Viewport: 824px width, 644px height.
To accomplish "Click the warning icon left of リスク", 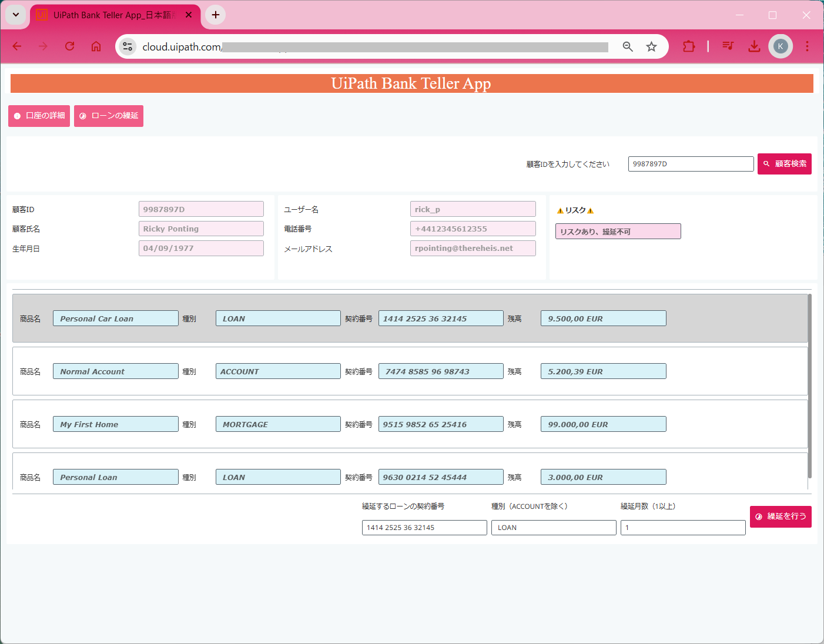I will [560, 210].
